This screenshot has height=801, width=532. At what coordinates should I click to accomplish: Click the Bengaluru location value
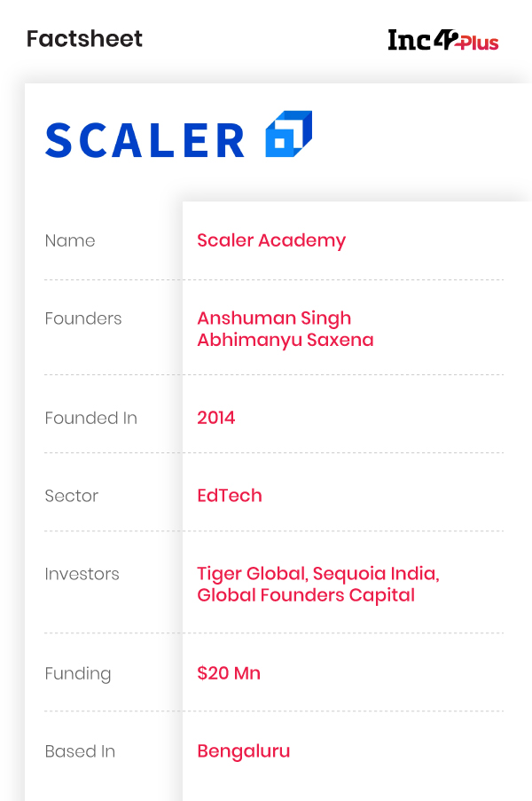244,751
